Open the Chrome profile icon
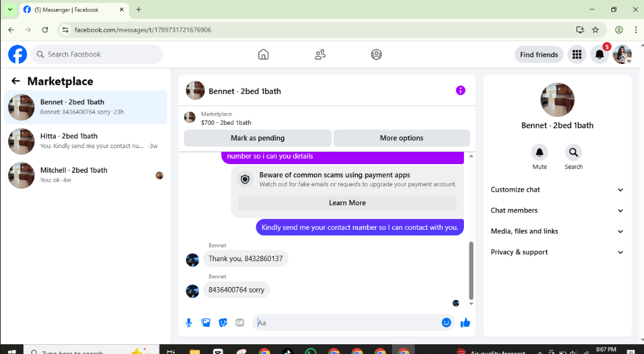Screen dimensions: 644x354 tap(619, 29)
